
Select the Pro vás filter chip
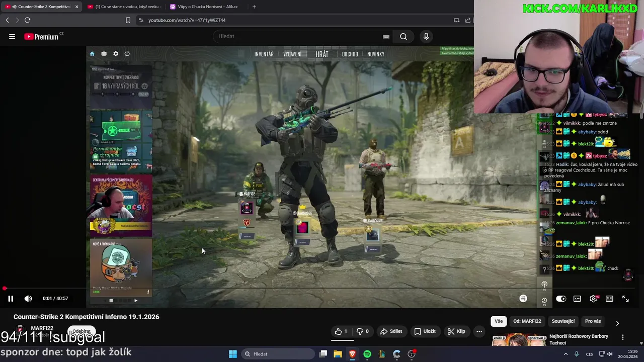(593, 321)
